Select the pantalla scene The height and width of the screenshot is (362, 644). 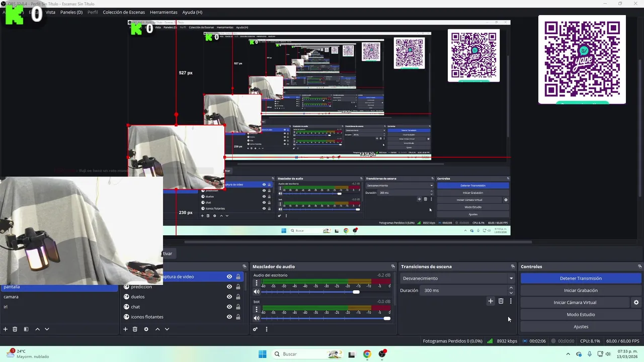(x=59, y=287)
